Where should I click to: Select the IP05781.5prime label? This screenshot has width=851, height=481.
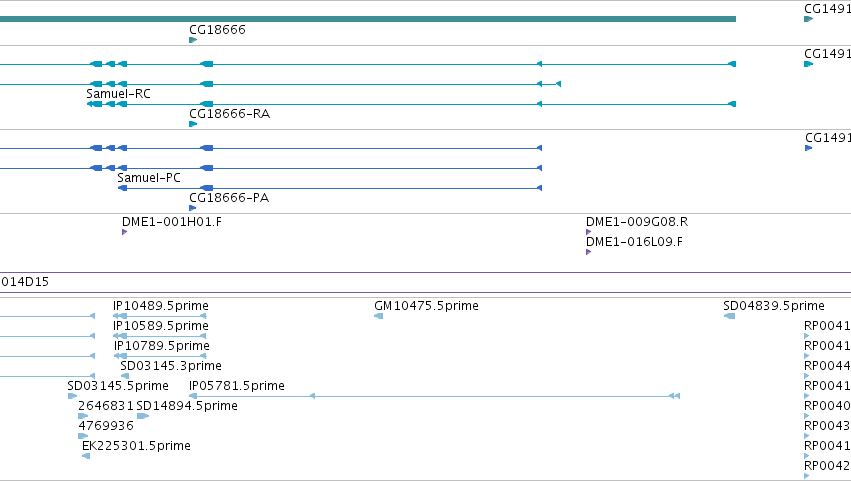[x=237, y=386]
